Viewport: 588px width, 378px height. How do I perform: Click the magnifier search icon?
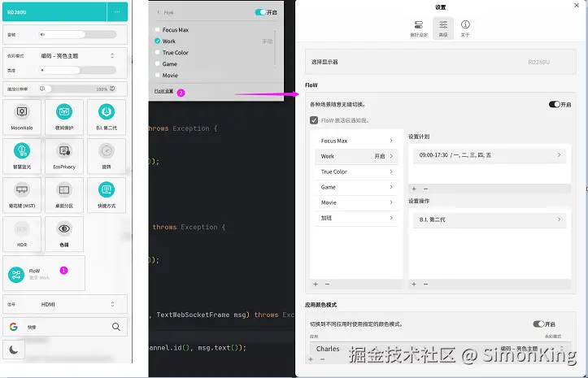[x=116, y=327]
